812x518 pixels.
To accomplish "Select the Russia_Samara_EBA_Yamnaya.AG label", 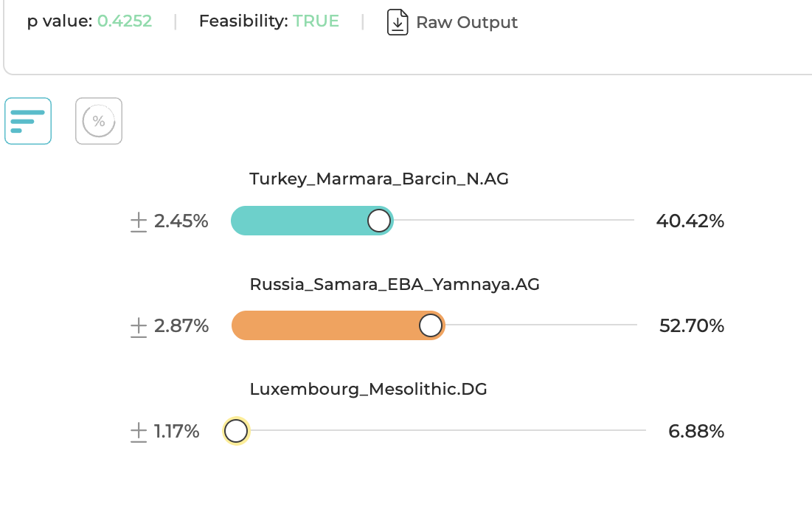I will pos(395,284).
